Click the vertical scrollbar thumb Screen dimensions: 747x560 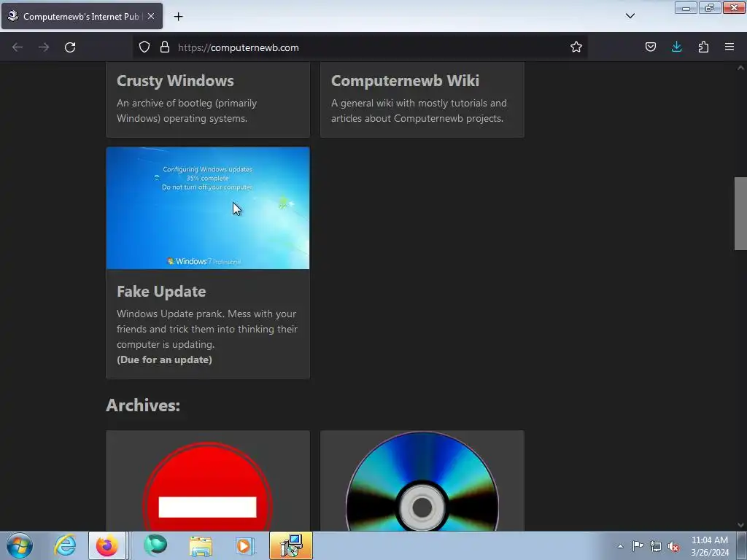coord(740,214)
